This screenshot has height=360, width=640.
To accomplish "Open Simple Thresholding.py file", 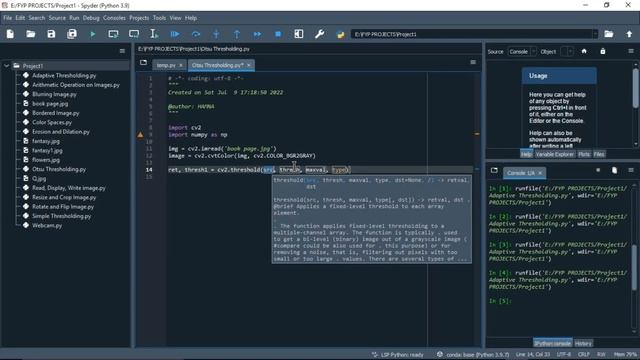I will (62, 216).
